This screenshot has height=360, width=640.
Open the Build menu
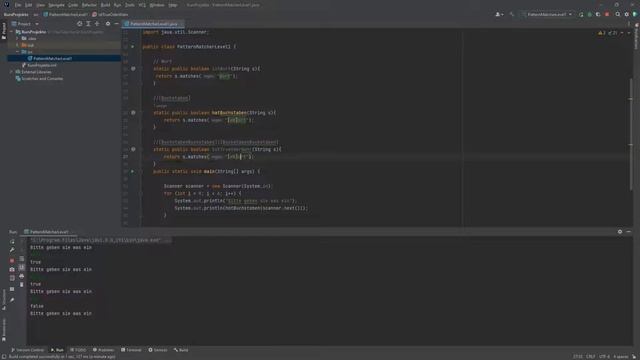(105, 5)
